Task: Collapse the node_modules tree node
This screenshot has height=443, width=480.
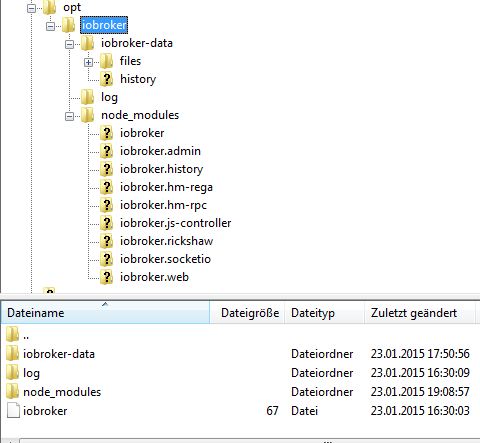Action: [69, 116]
